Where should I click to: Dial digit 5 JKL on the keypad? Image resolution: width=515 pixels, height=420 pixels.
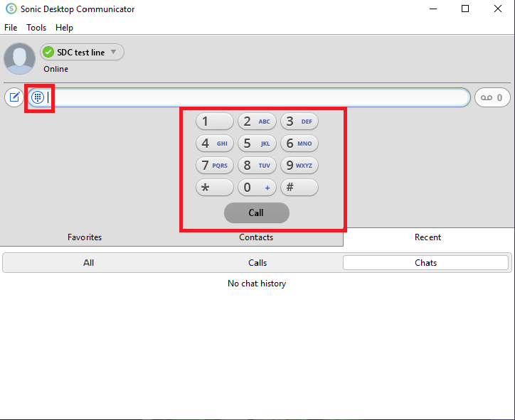coord(257,144)
